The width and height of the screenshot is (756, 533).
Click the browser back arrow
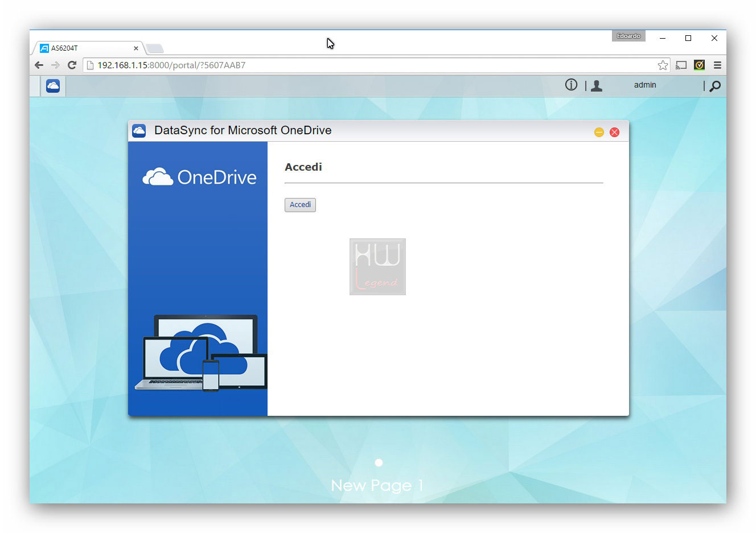point(39,65)
